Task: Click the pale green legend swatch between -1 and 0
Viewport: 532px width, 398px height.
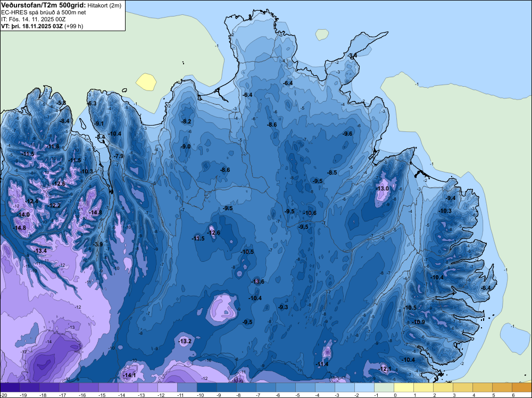Action: (x=384, y=387)
